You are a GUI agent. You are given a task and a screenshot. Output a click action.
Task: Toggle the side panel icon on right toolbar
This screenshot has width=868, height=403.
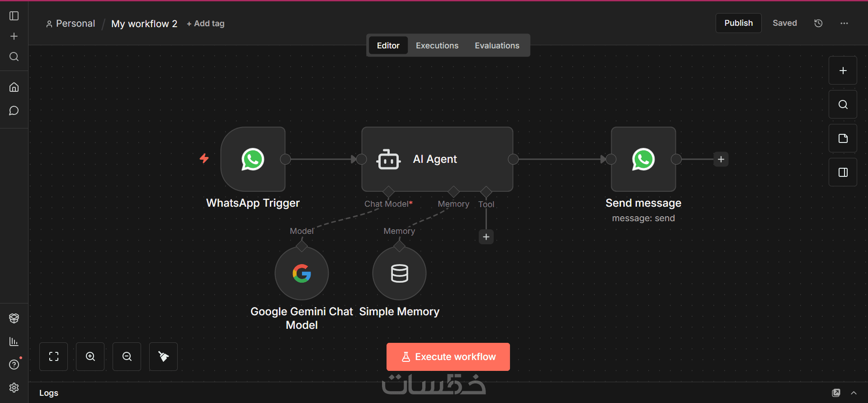(x=843, y=172)
